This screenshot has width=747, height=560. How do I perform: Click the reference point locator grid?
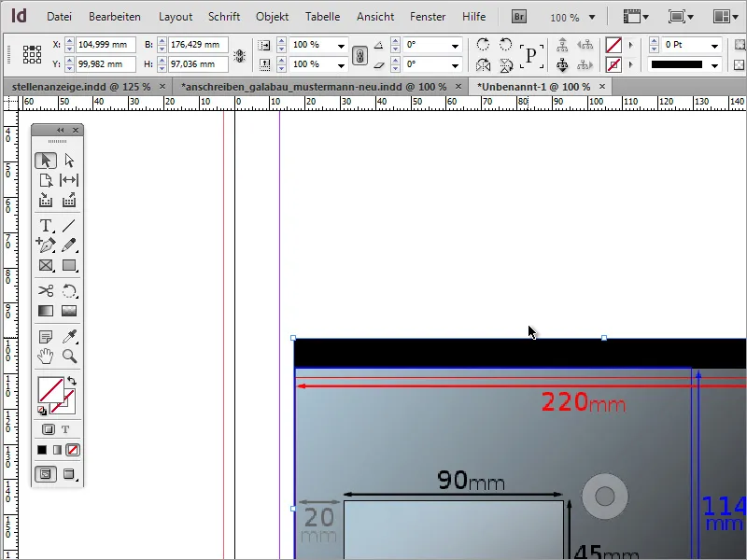(x=32, y=55)
